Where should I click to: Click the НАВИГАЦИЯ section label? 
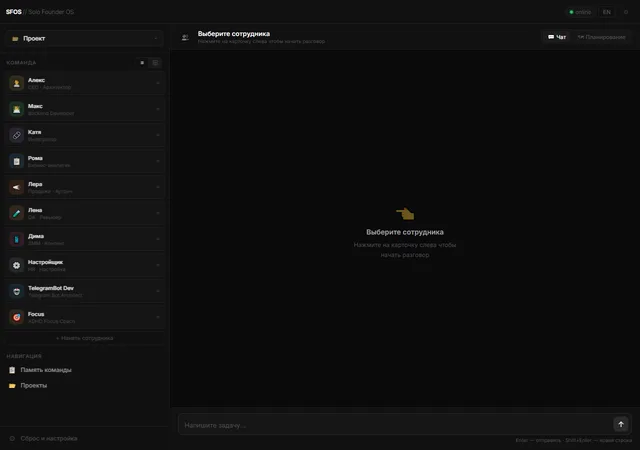pos(24,356)
